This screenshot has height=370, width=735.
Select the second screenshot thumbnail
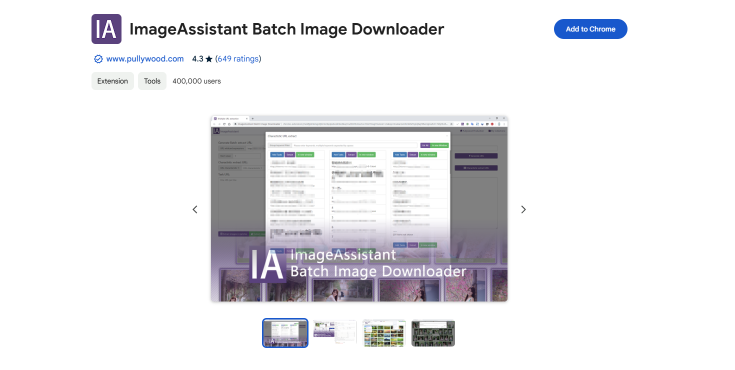335,333
